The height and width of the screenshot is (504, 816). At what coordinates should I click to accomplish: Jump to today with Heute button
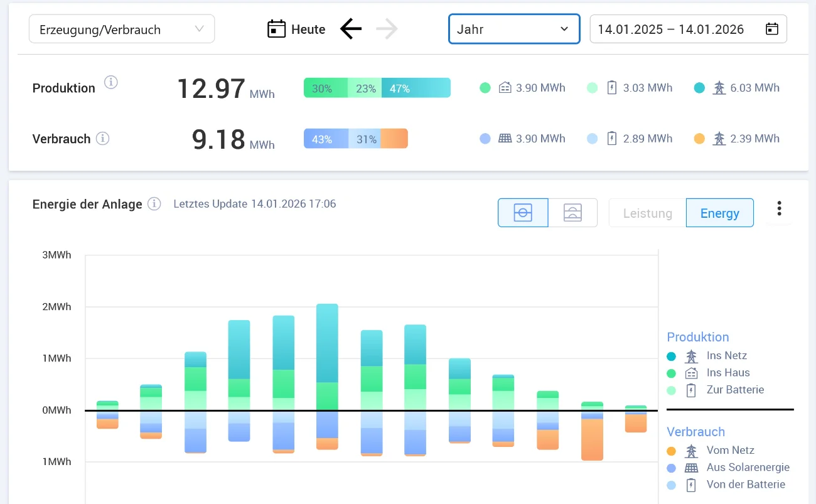308,29
